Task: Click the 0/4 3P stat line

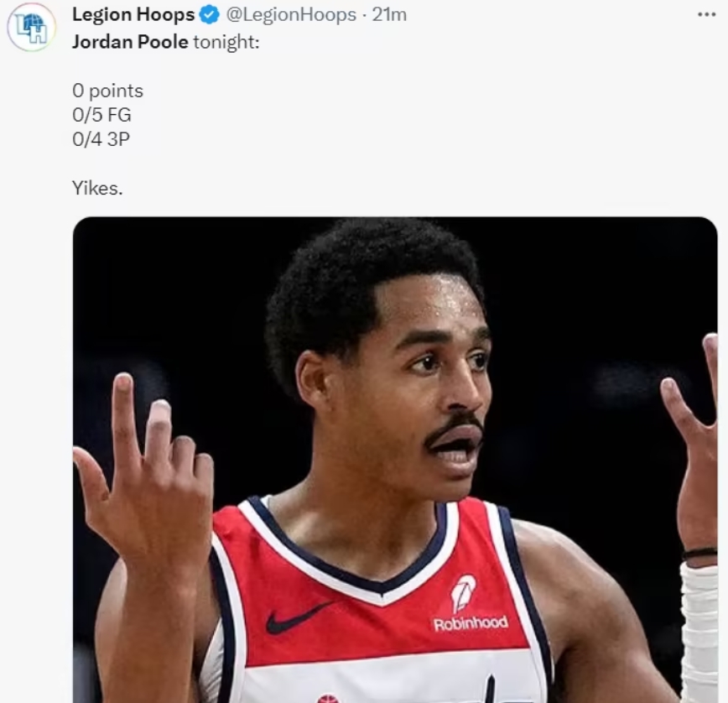Action: 101,138
